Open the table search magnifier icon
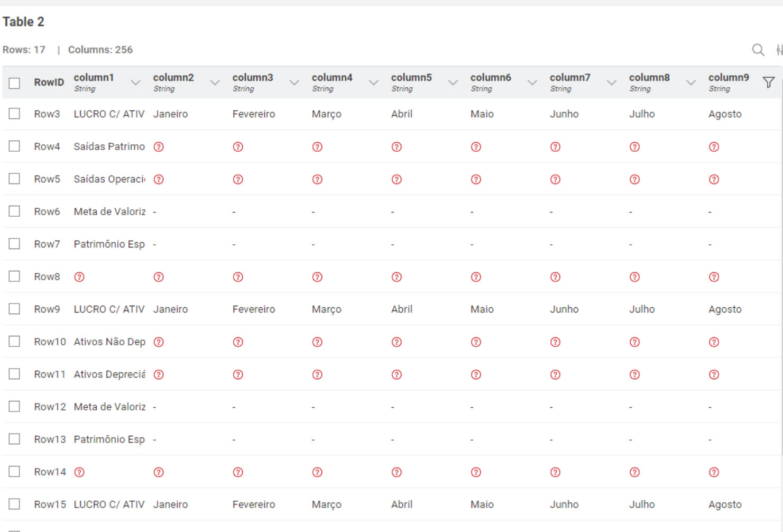Viewport: 783px width, 532px height. [x=758, y=50]
